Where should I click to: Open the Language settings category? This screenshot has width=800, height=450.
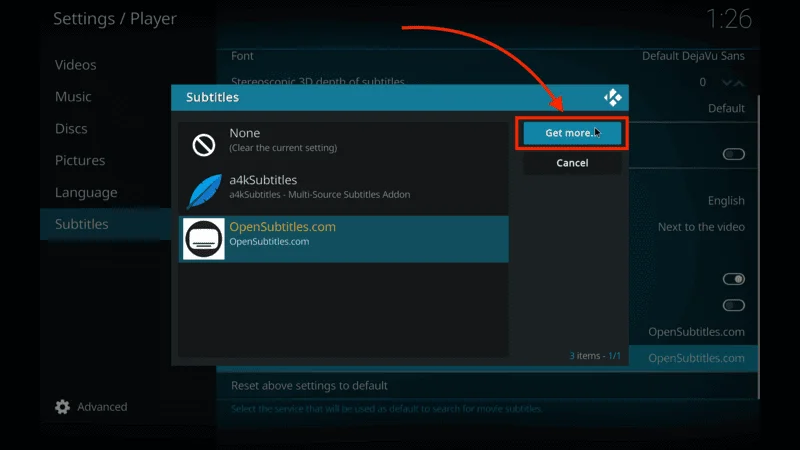tap(86, 192)
